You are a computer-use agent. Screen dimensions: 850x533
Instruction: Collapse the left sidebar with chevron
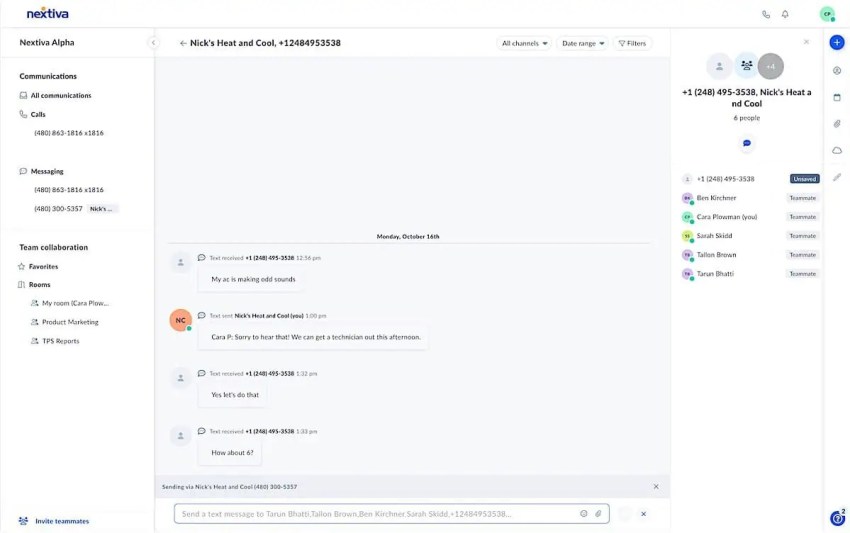tap(153, 43)
